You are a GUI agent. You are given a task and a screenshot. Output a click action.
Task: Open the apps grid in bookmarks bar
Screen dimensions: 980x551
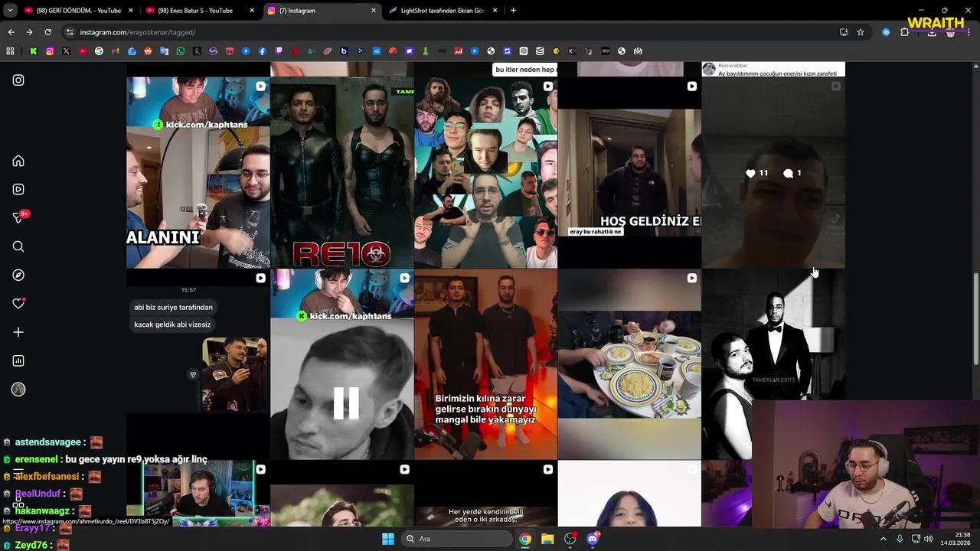pyautogui.click(x=10, y=51)
